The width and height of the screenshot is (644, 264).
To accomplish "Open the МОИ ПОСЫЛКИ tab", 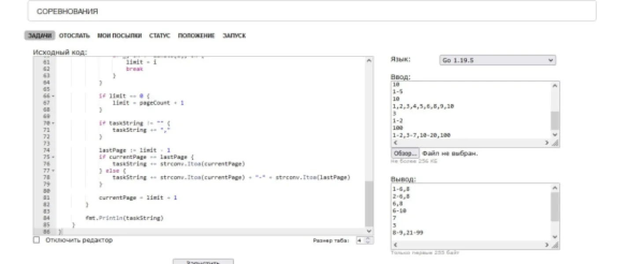I will (120, 36).
